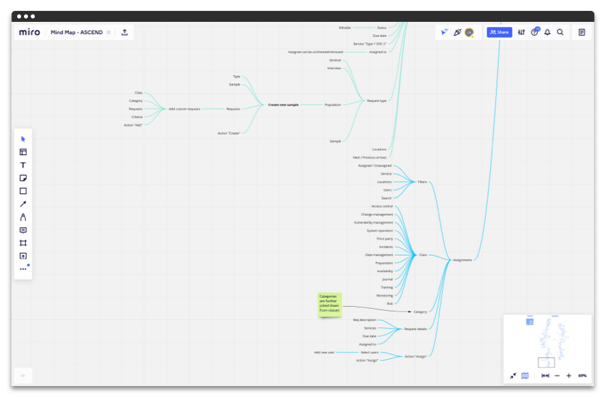Select the Connection line arrow tool
The image size is (606, 397).
pos(23,204)
